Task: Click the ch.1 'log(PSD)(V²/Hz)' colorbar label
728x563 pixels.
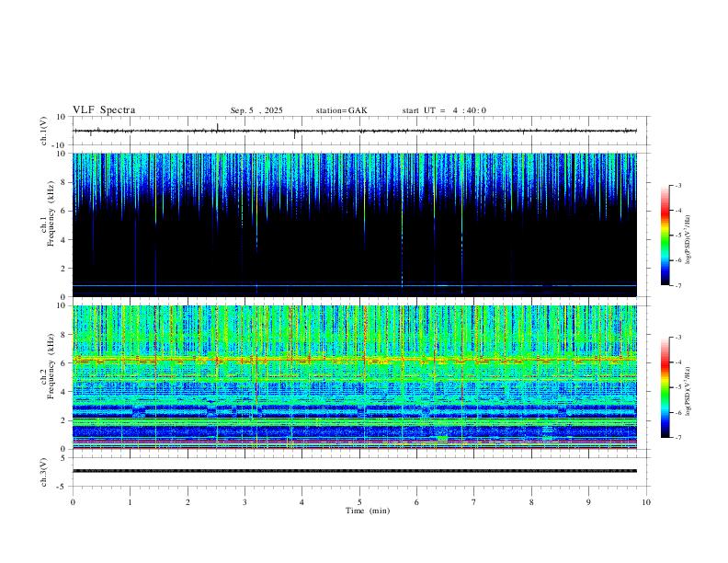Action: 688,239
